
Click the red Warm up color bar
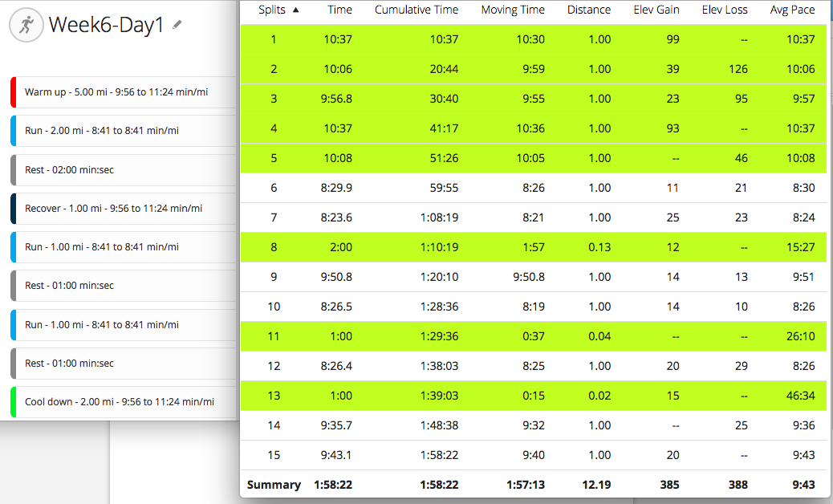[x=14, y=92]
